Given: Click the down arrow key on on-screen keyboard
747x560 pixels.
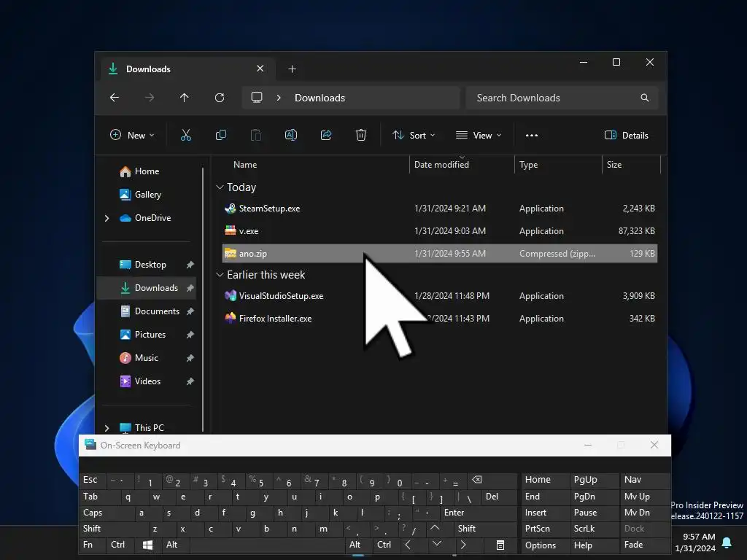Looking at the screenshot, I should [x=437, y=544].
